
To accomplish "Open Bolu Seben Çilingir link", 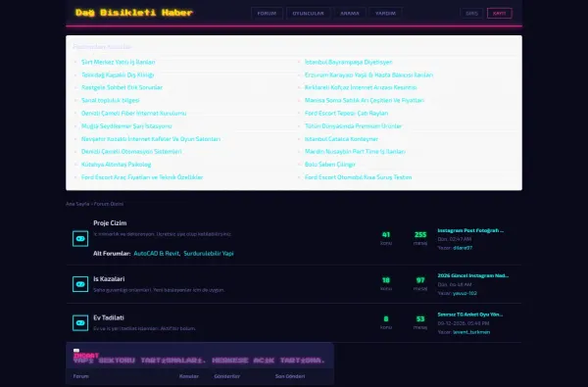I will pos(330,165).
